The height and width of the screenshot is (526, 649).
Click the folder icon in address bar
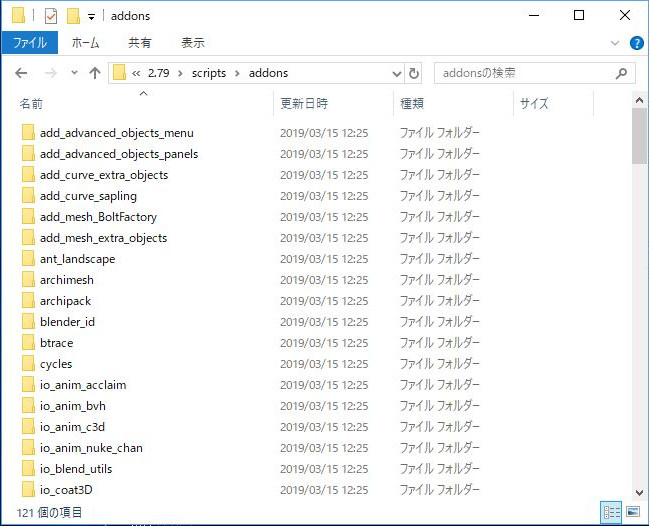(119, 73)
